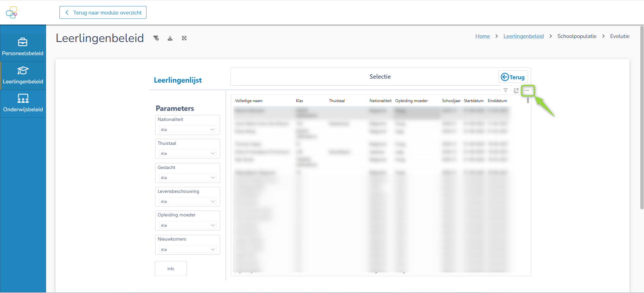
Task: Clear filters using the funnel icon
Action: coord(156,38)
